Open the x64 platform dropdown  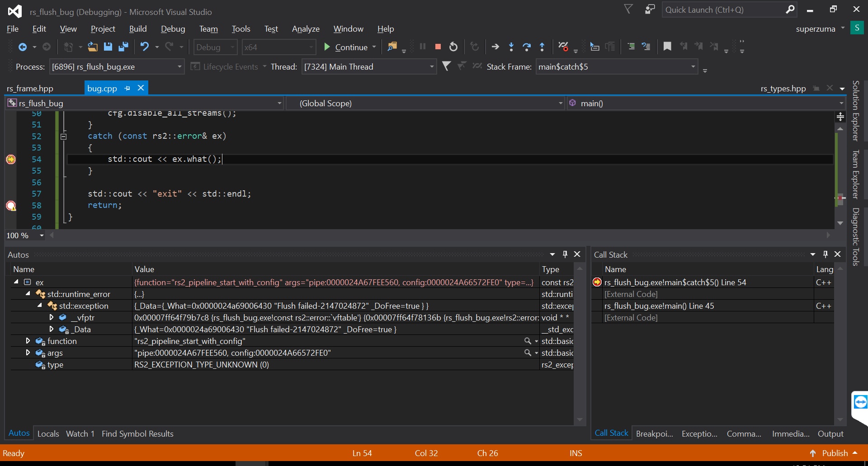(311, 47)
